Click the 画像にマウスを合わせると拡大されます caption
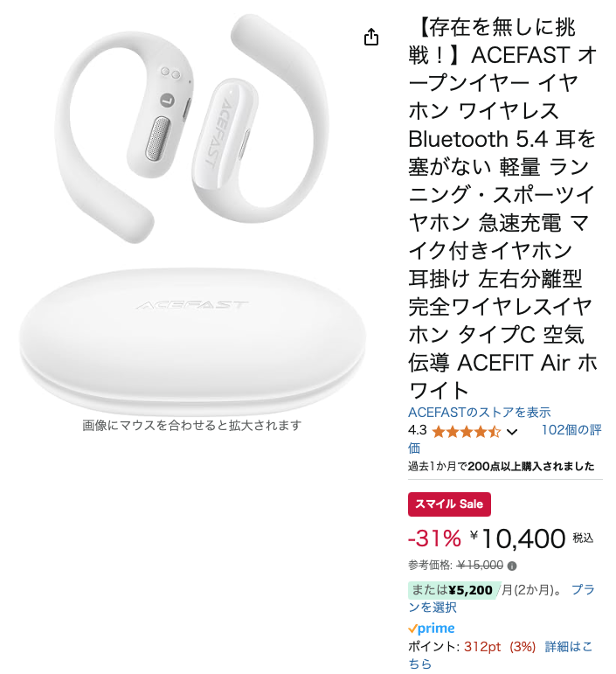616x674 pixels. [191, 426]
